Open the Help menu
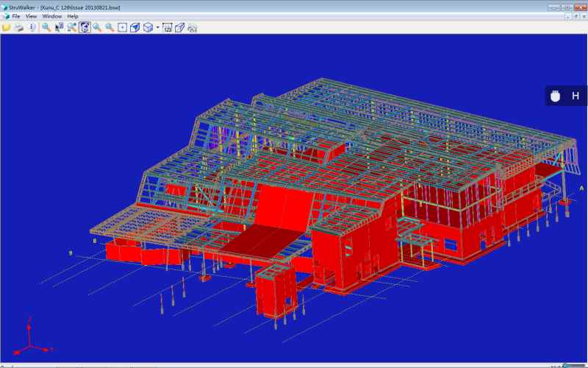The width and height of the screenshot is (588, 368). coord(73,16)
